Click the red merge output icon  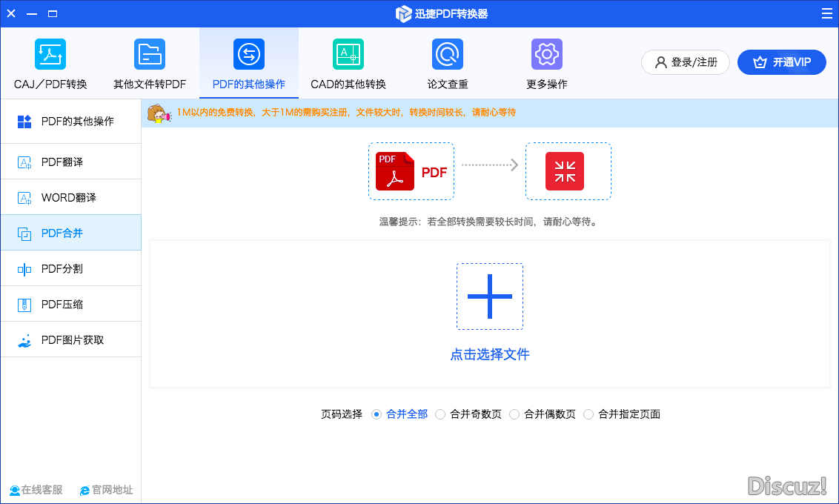tap(565, 171)
